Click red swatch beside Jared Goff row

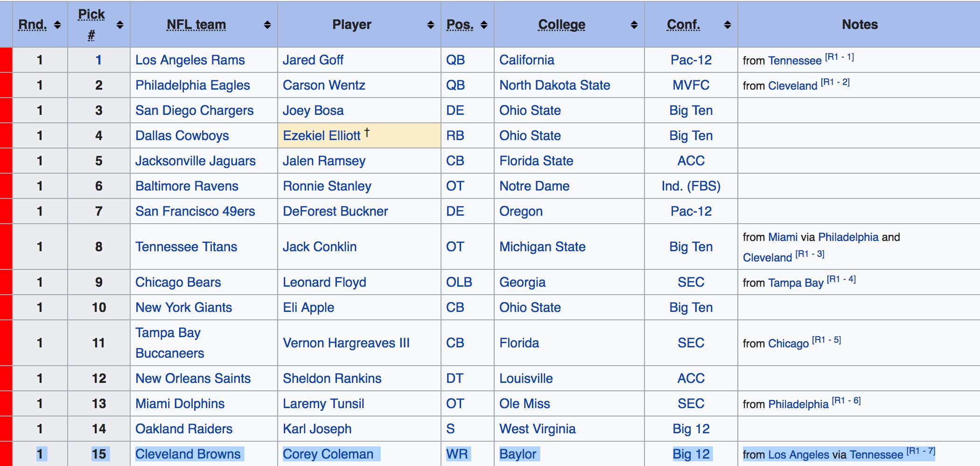pyautogui.click(x=6, y=60)
